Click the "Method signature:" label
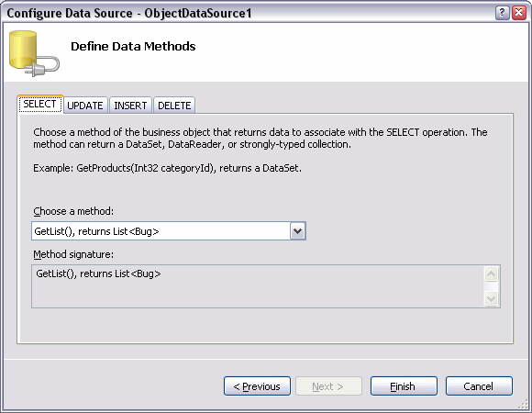The image size is (532, 413). coord(73,254)
